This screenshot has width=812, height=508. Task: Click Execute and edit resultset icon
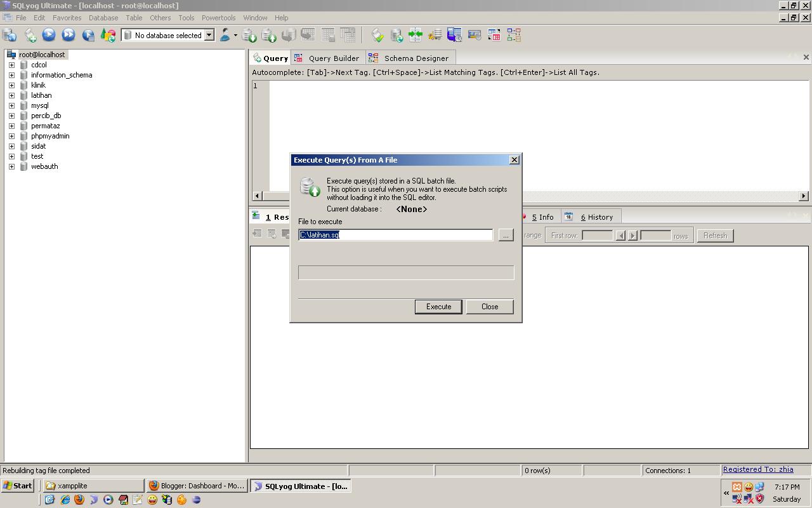point(88,36)
